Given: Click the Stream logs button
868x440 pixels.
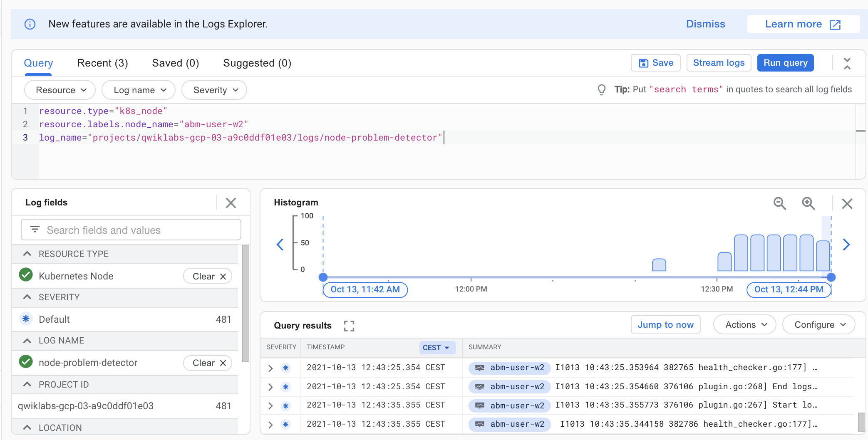Looking at the screenshot, I should [719, 63].
